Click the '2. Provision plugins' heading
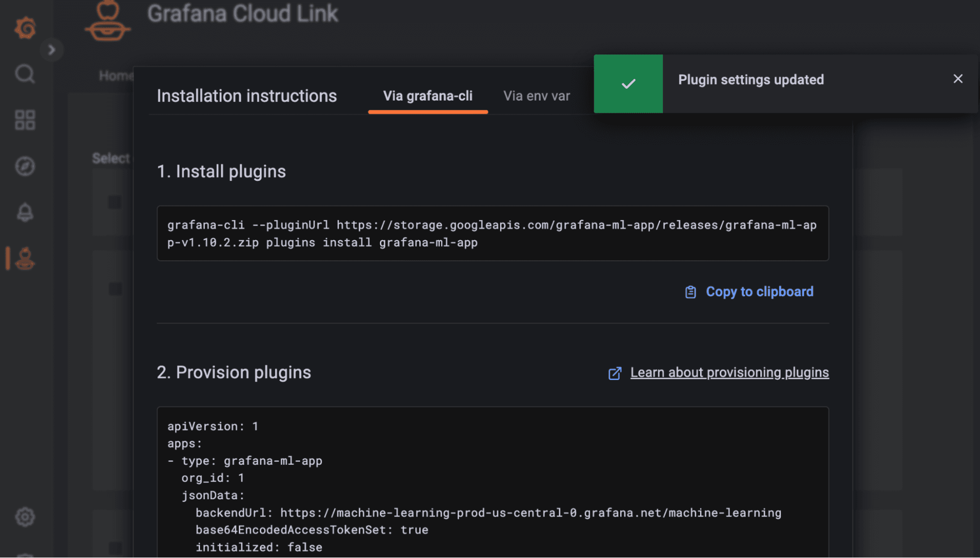Image resolution: width=980 pixels, height=558 pixels. tap(234, 373)
